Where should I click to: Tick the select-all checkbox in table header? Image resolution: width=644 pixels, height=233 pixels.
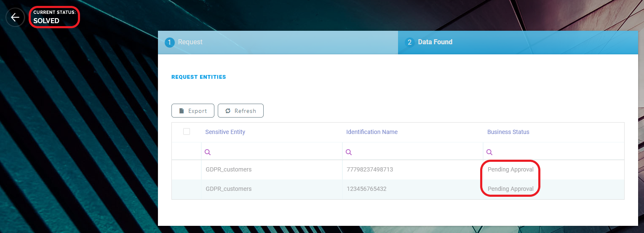[187, 131]
